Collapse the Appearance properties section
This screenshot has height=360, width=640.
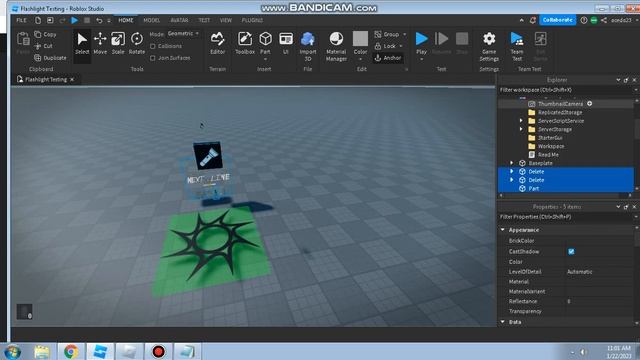pyautogui.click(x=503, y=230)
